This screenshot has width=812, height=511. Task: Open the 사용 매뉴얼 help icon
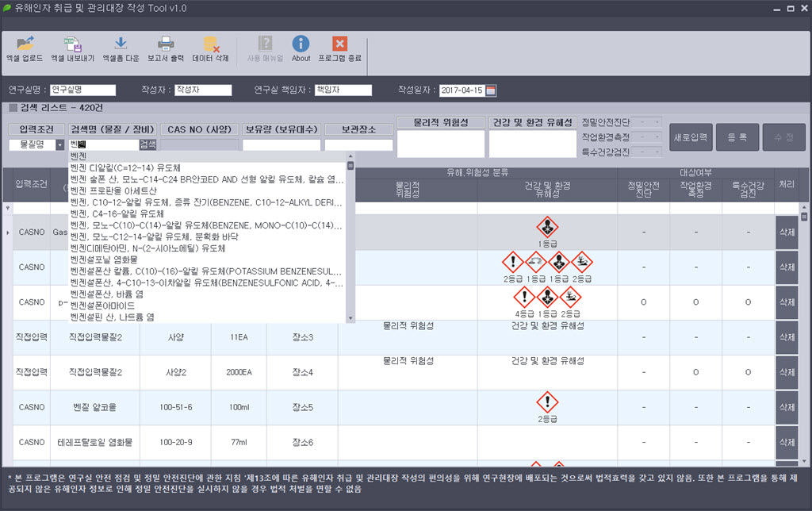tap(265, 49)
